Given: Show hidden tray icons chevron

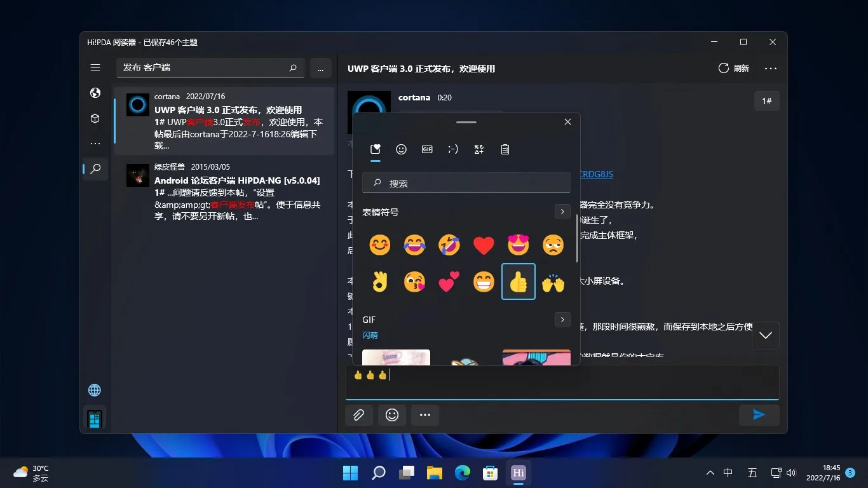Looking at the screenshot, I should click(x=710, y=473).
